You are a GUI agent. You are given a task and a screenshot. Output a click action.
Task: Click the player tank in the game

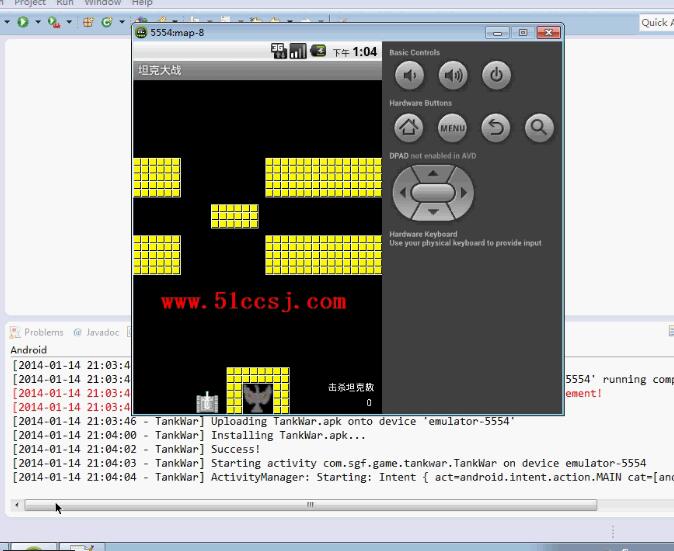207,402
